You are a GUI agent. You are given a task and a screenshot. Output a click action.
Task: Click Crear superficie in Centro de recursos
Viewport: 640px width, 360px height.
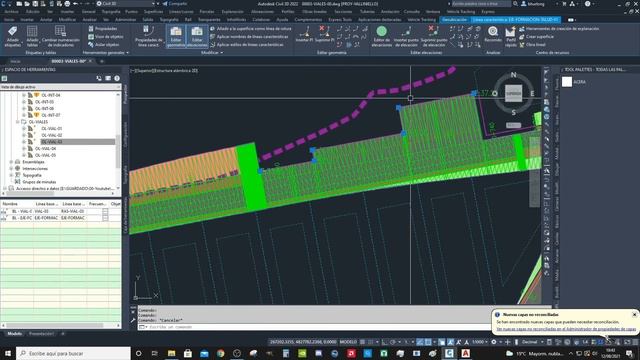coord(536,36)
